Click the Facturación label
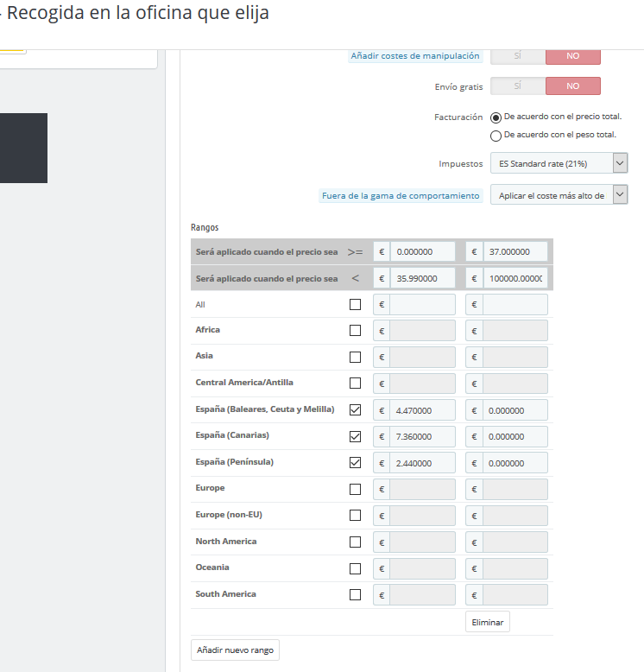Image resolution: width=644 pixels, height=672 pixels. pyautogui.click(x=458, y=117)
